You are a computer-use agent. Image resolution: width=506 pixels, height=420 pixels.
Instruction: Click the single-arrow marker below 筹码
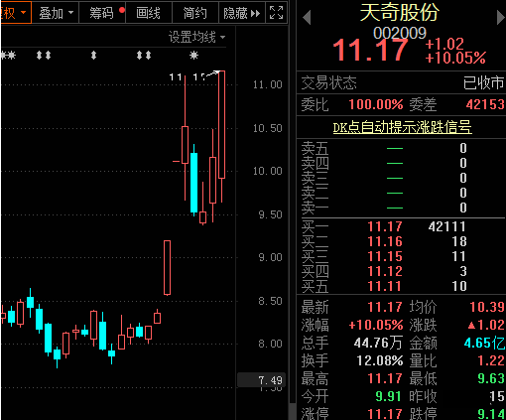pyautogui.click(x=93, y=55)
